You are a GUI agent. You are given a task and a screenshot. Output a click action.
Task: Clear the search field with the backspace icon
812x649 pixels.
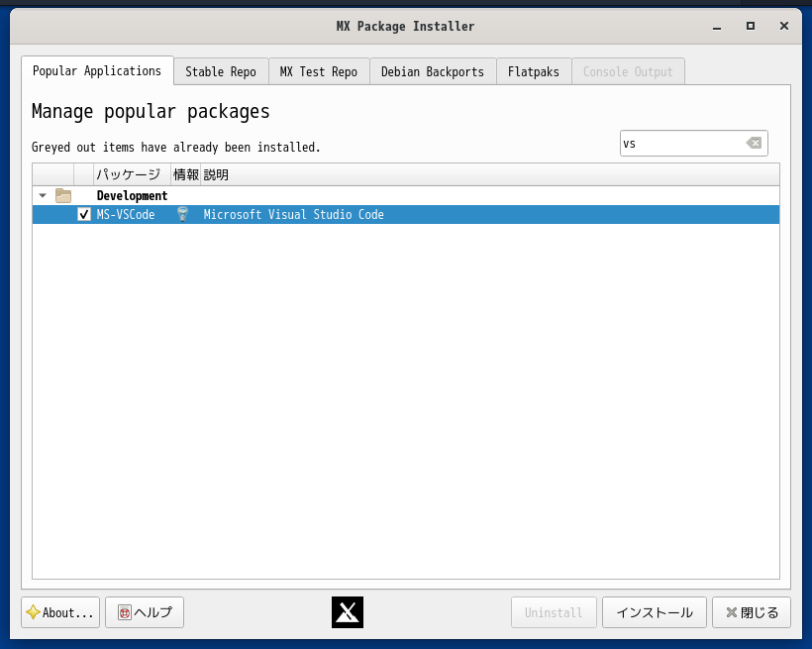pyautogui.click(x=754, y=143)
